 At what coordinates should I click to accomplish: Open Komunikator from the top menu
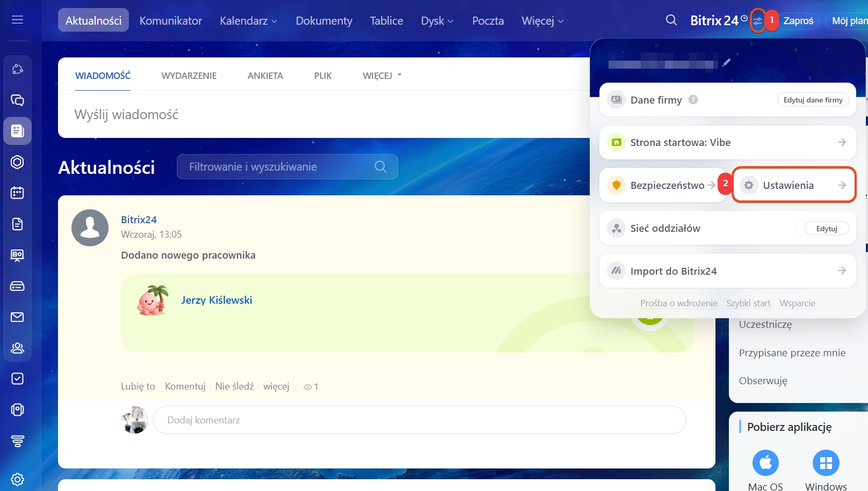click(x=170, y=21)
